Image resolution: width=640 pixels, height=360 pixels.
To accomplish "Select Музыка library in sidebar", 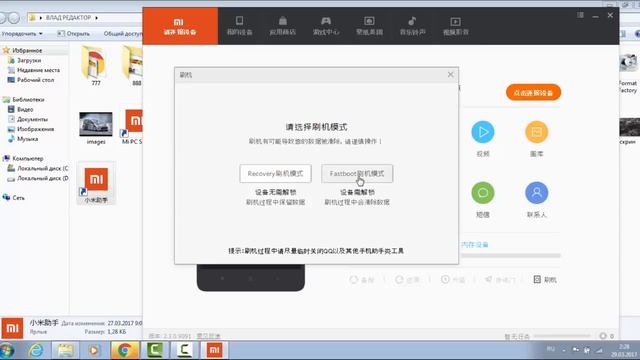I will (27, 139).
